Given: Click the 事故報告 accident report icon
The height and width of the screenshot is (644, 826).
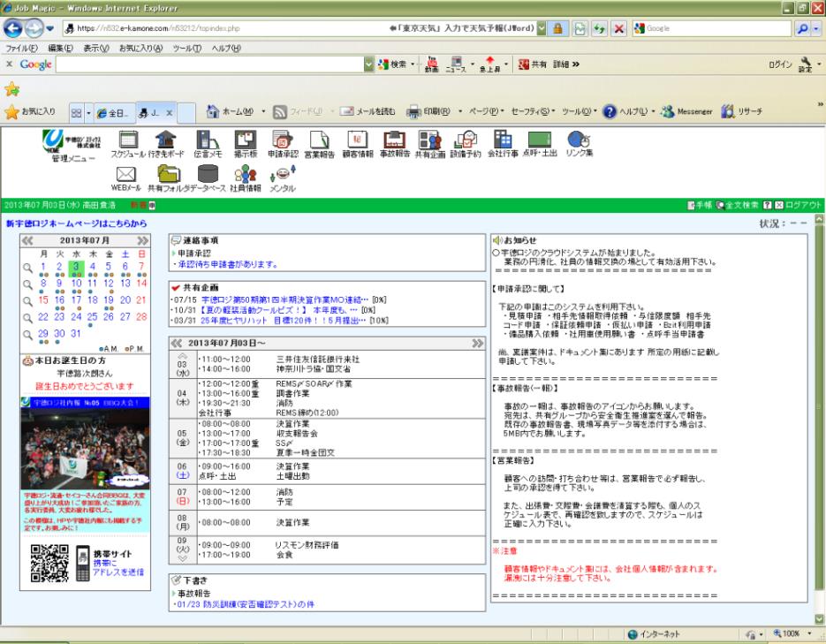Looking at the screenshot, I should [x=394, y=140].
